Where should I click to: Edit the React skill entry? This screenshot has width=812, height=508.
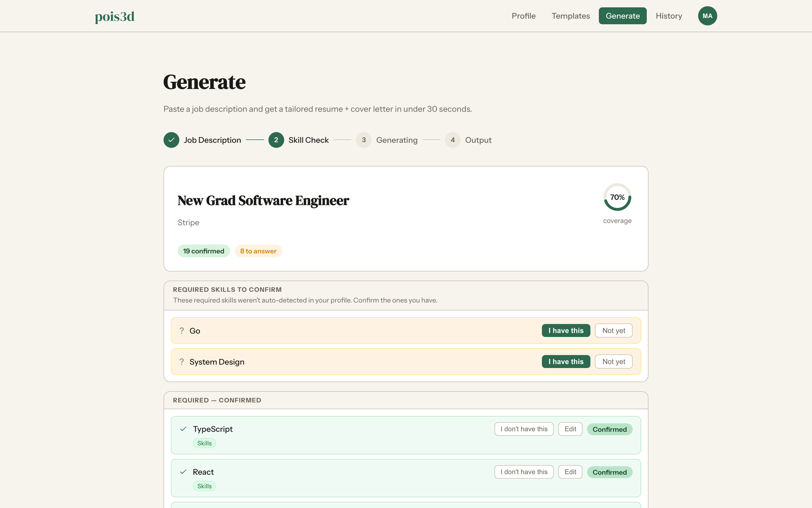[x=570, y=472]
